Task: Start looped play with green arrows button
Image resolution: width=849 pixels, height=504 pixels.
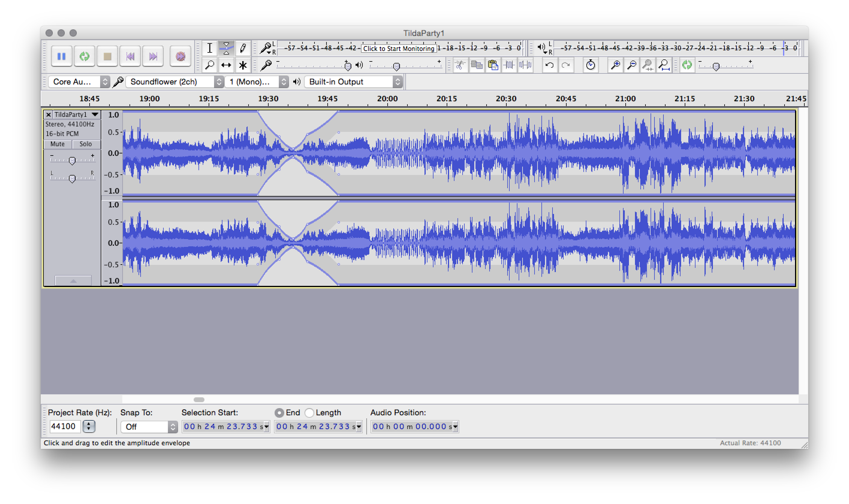Action: tap(84, 56)
